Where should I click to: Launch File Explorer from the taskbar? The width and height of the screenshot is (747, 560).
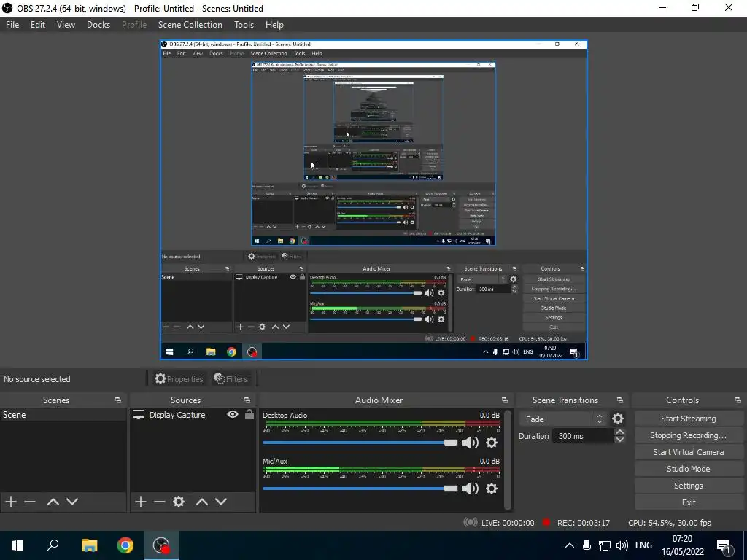[x=89, y=545]
